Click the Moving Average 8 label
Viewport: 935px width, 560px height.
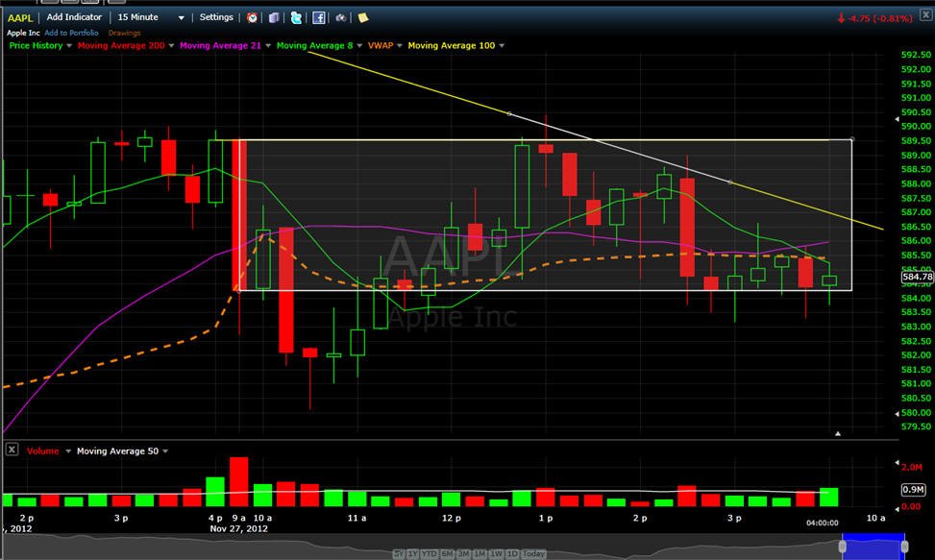315,45
